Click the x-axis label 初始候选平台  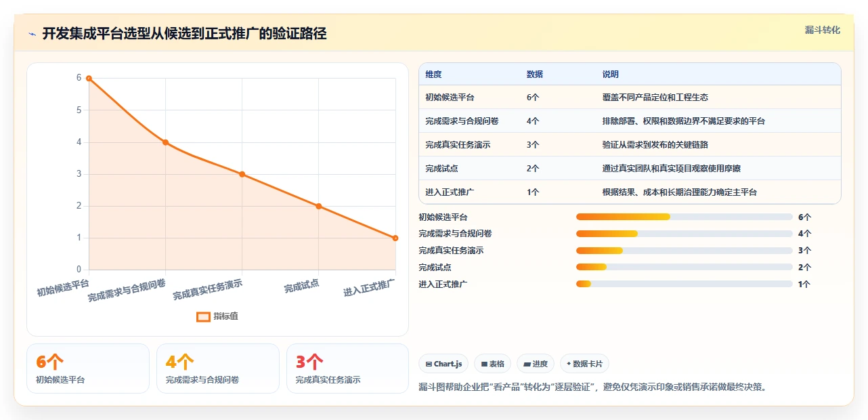[x=63, y=287]
